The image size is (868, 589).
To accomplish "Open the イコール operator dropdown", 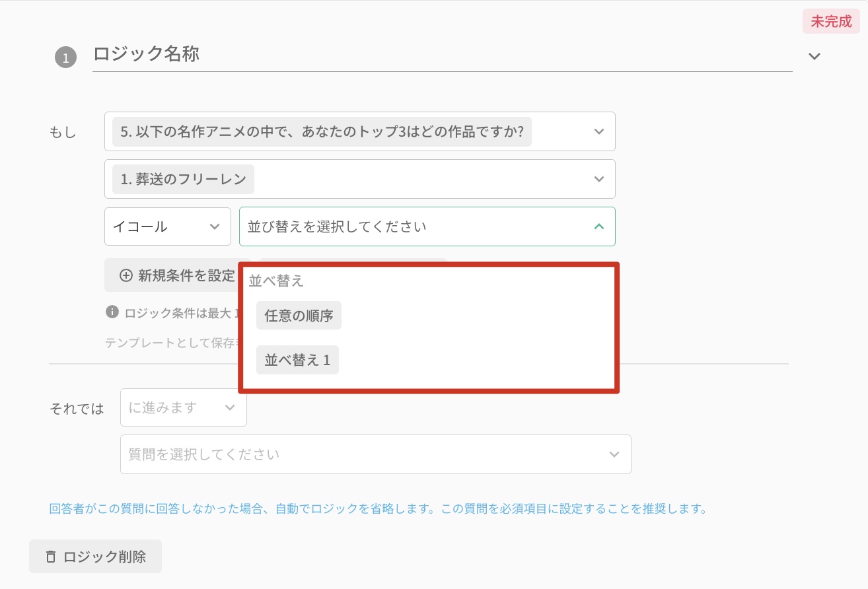I will [168, 226].
